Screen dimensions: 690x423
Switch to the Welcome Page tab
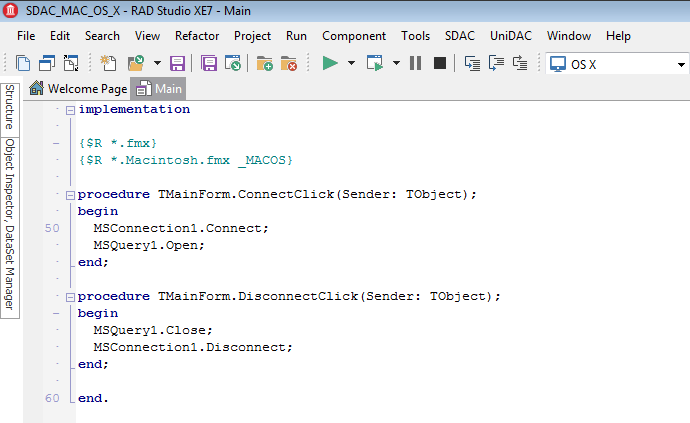tap(78, 88)
